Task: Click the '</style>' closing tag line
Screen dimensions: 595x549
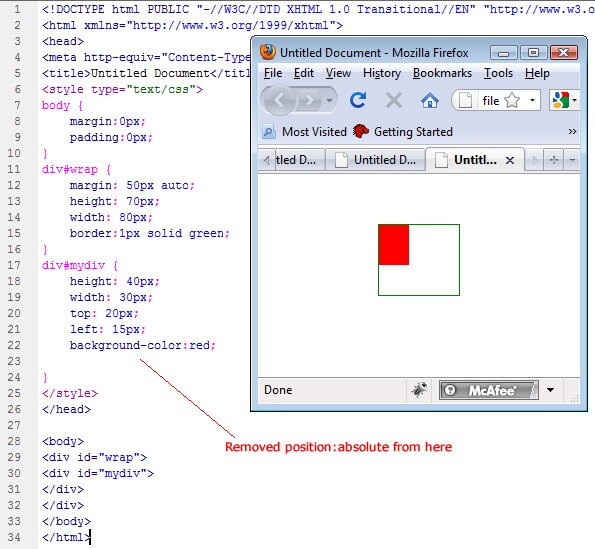Action: (x=70, y=393)
